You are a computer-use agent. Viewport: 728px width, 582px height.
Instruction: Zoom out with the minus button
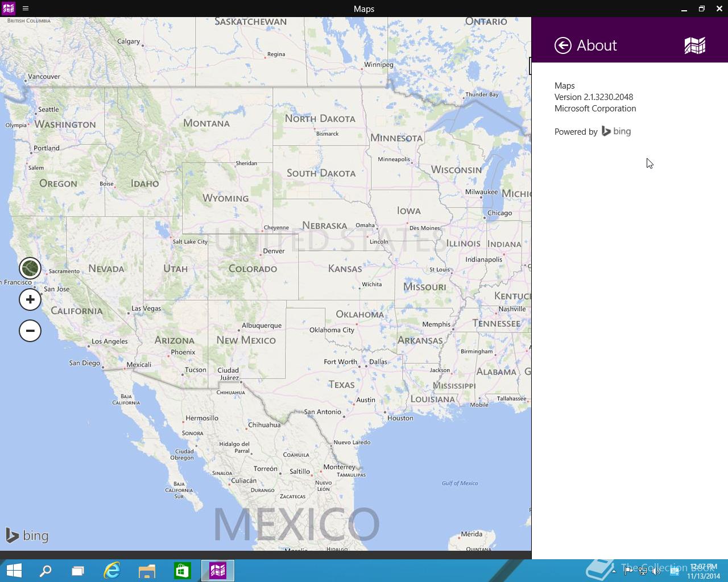pos(30,331)
